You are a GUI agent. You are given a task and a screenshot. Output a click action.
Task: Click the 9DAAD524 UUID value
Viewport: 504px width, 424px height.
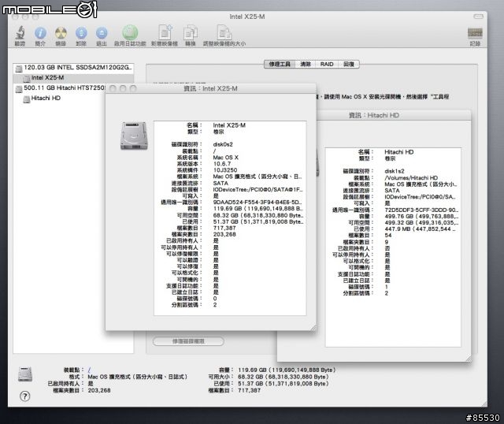258,203
